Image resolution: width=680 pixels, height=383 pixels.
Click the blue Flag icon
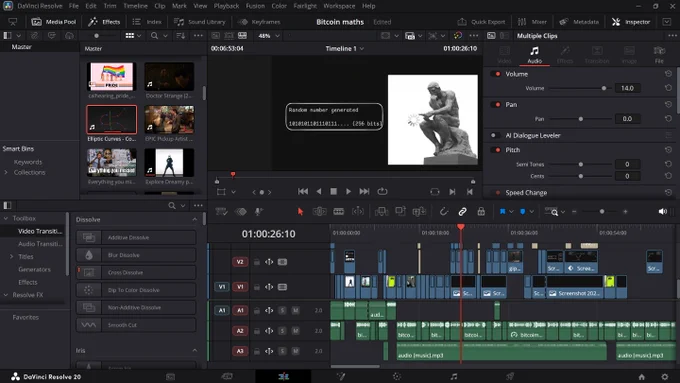point(503,212)
